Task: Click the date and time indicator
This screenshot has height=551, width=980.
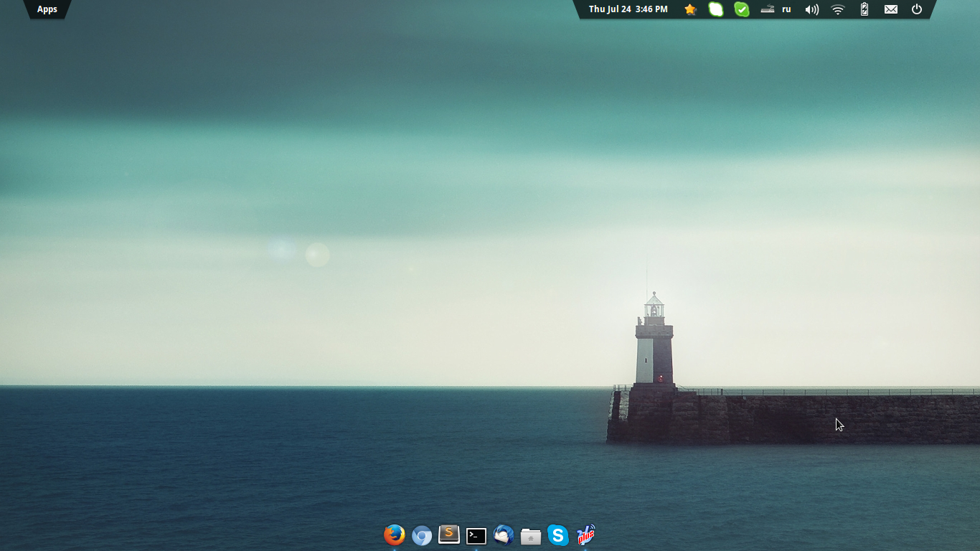Action: 628,9
